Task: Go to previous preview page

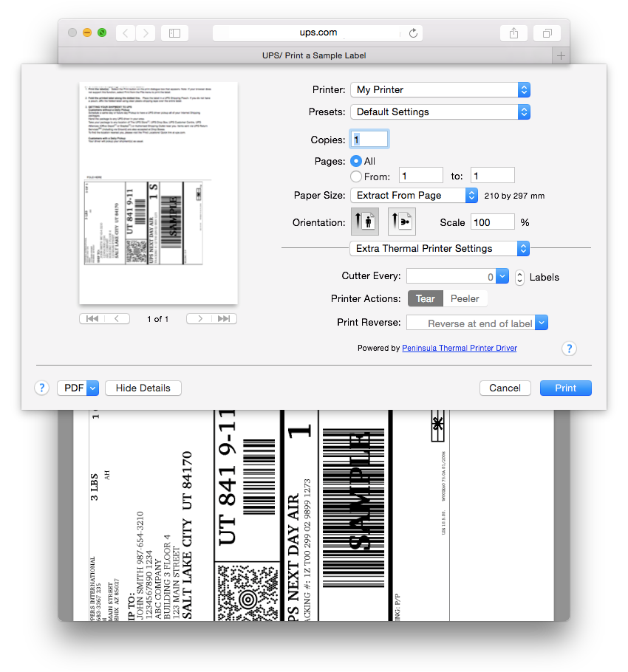Action: coord(117,319)
